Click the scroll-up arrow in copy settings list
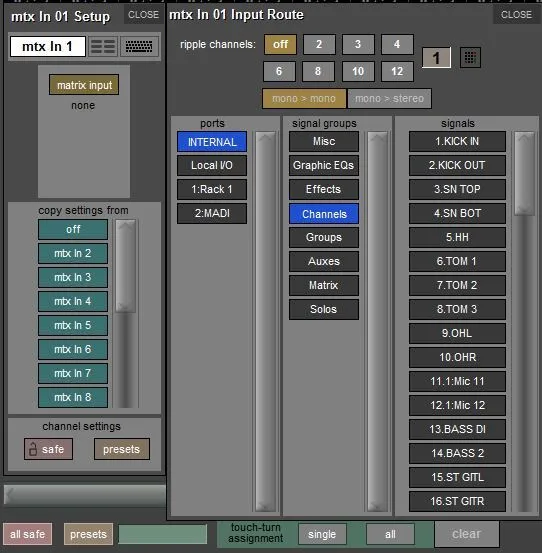The height and width of the screenshot is (553, 542). pos(126,226)
